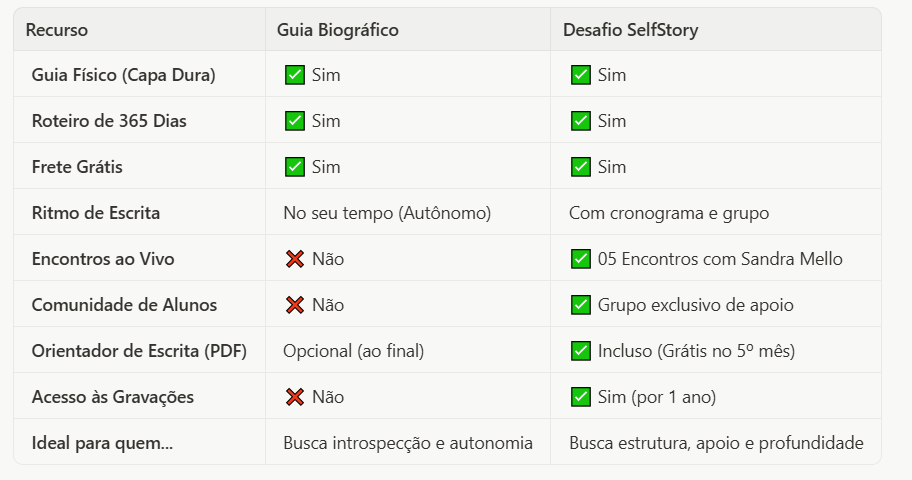This screenshot has height=480, width=912.
Task: Click checkmark beside Sim (por 1 ano)
Action: pos(581,397)
